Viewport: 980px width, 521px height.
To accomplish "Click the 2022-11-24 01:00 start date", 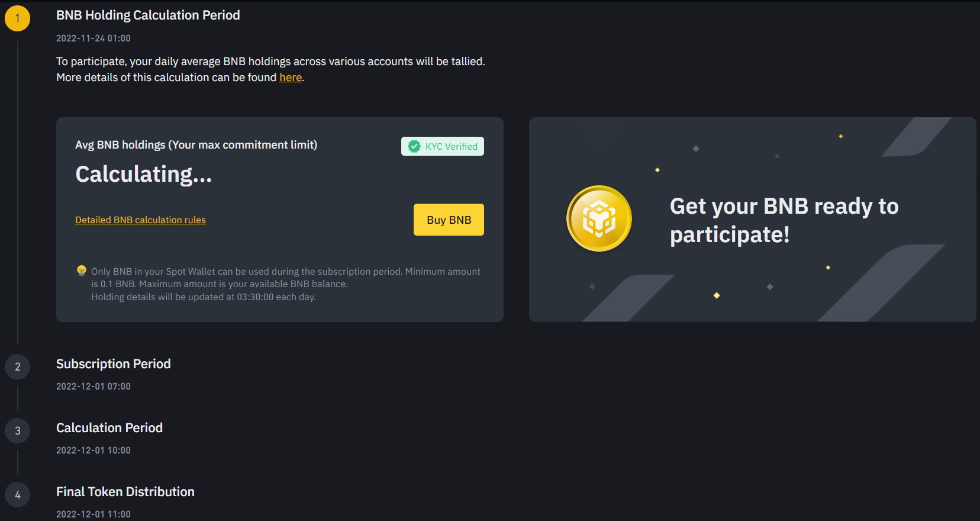I will pos(94,38).
